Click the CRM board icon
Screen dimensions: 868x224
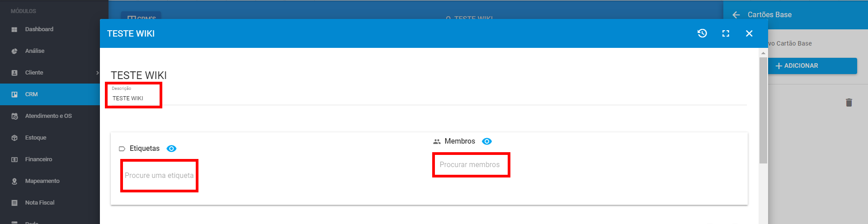point(14,94)
